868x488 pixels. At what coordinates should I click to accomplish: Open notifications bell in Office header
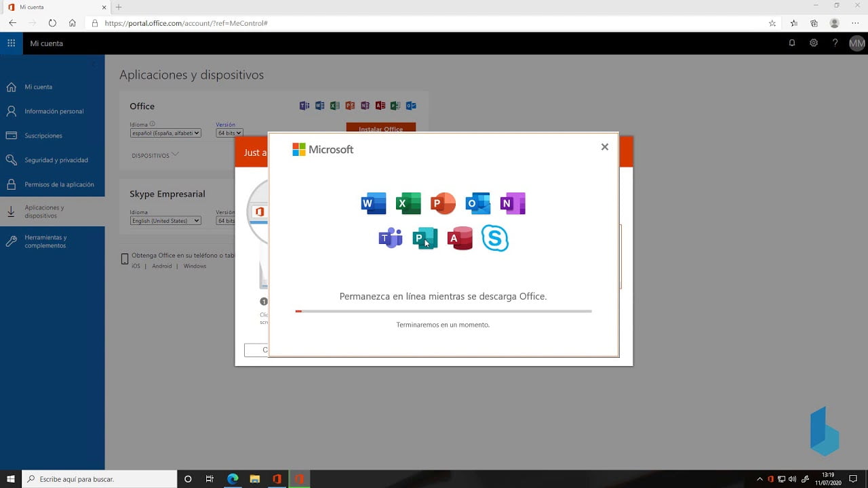point(792,43)
